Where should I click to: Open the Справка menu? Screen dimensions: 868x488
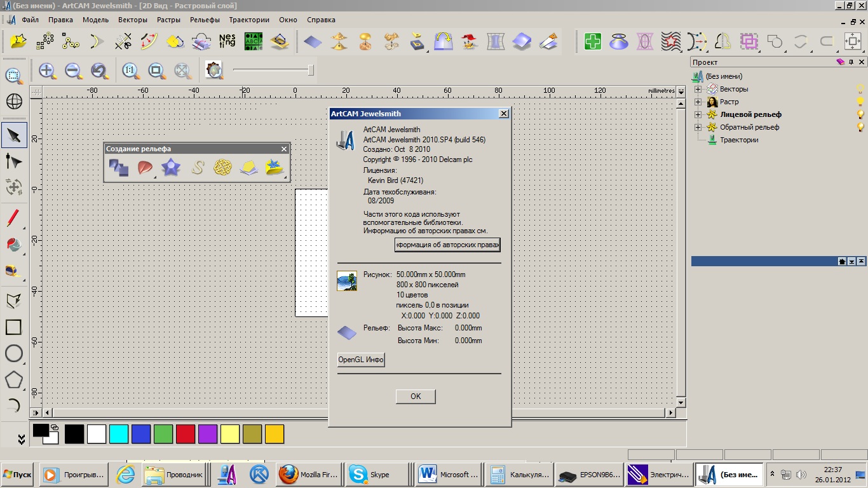pyautogui.click(x=321, y=20)
